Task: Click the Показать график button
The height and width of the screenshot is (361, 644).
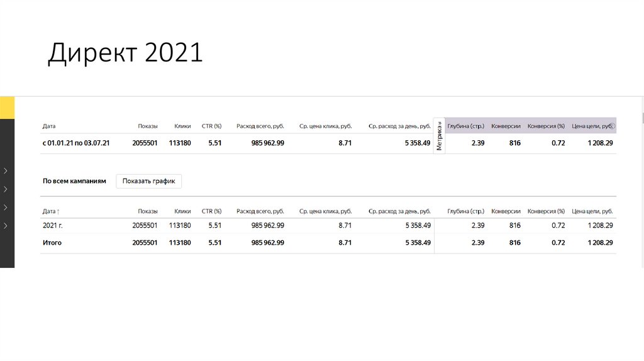Action: 148,181
